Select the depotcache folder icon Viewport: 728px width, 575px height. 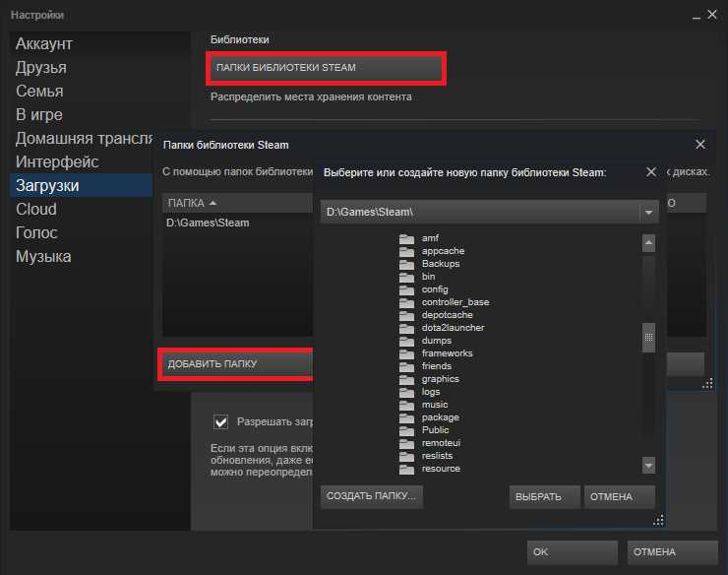pyautogui.click(x=406, y=315)
